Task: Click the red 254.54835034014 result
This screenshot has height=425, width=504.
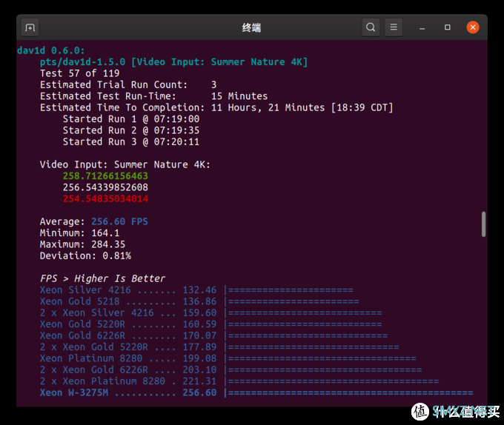Action: click(105, 198)
